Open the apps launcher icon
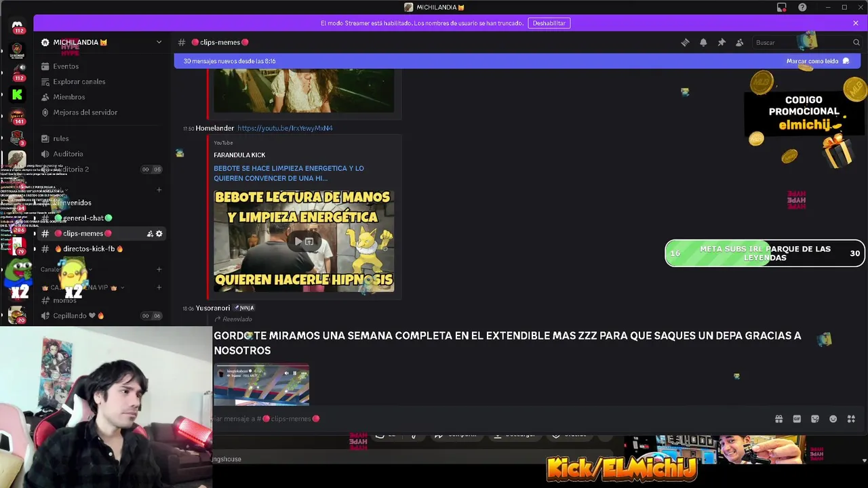 pyautogui.click(x=852, y=419)
